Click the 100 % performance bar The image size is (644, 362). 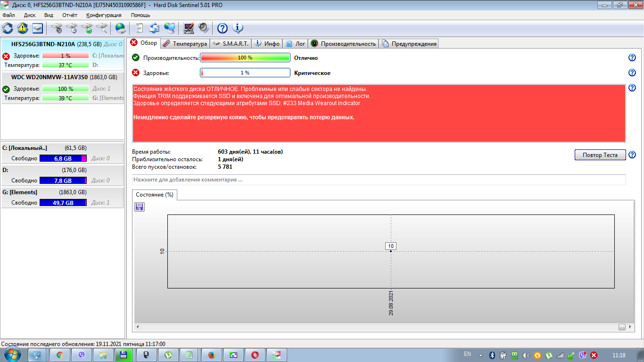(245, 58)
